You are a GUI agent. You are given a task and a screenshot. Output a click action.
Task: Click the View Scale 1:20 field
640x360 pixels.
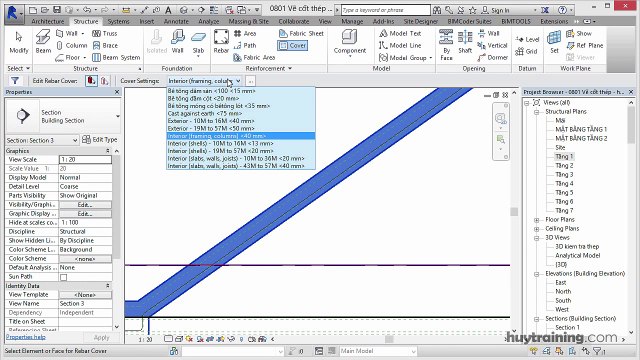click(85, 160)
